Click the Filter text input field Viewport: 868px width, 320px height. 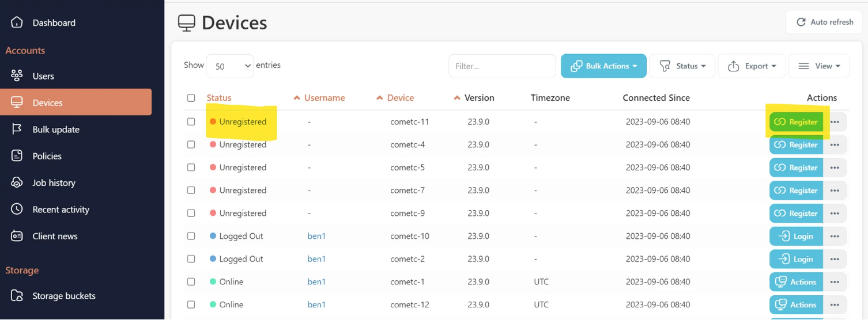(x=501, y=66)
